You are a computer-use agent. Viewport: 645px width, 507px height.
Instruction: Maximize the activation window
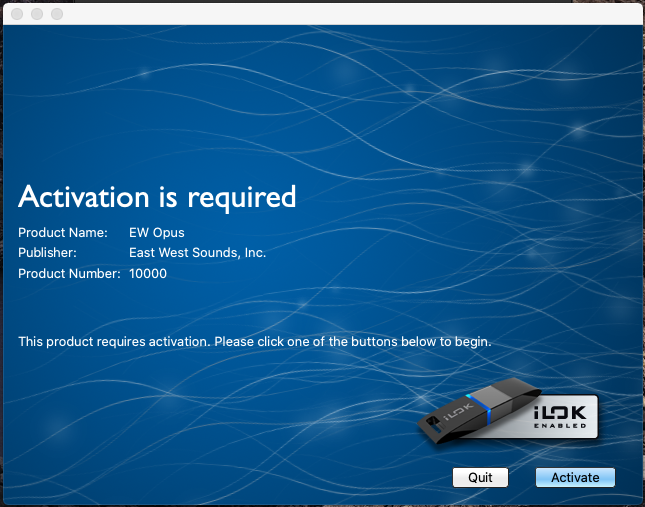coord(57,14)
